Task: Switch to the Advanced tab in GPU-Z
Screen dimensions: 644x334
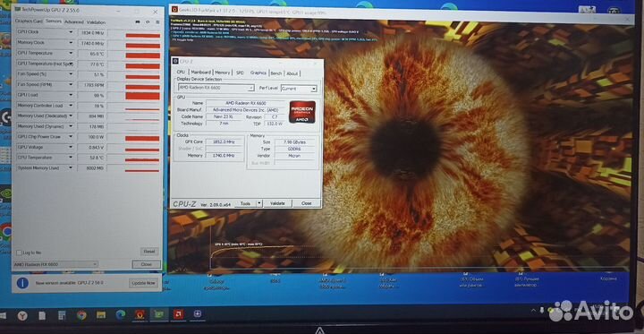Action: coord(74,21)
